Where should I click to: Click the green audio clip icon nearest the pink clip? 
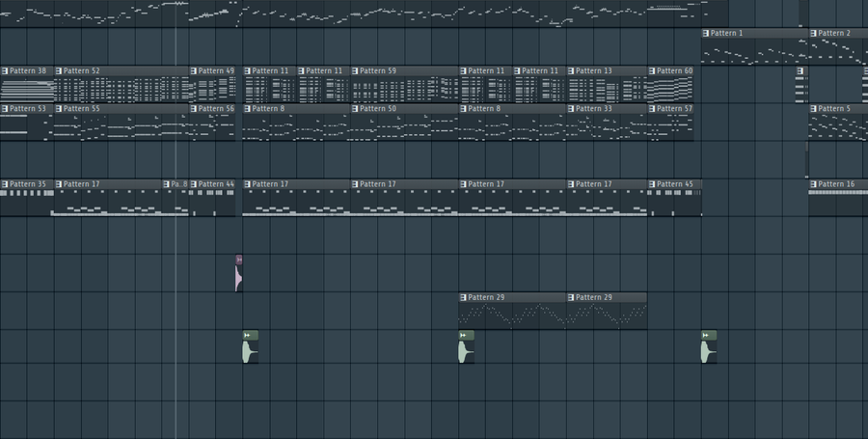click(x=247, y=335)
